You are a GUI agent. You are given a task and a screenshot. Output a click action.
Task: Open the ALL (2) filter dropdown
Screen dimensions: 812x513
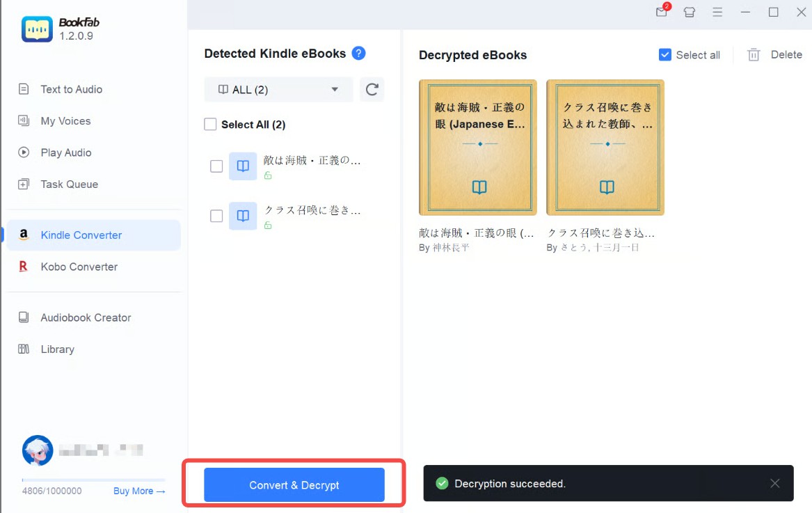click(278, 89)
